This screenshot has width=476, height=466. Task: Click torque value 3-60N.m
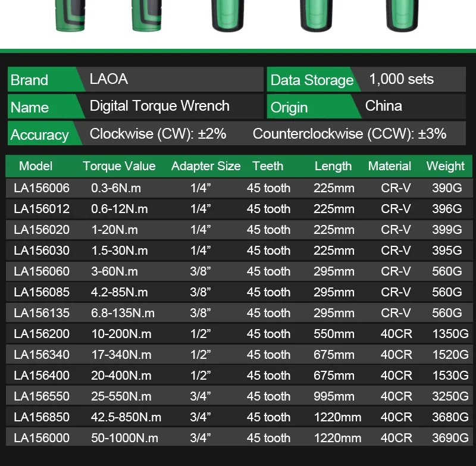pyautogui.click(x=114, y=271)
